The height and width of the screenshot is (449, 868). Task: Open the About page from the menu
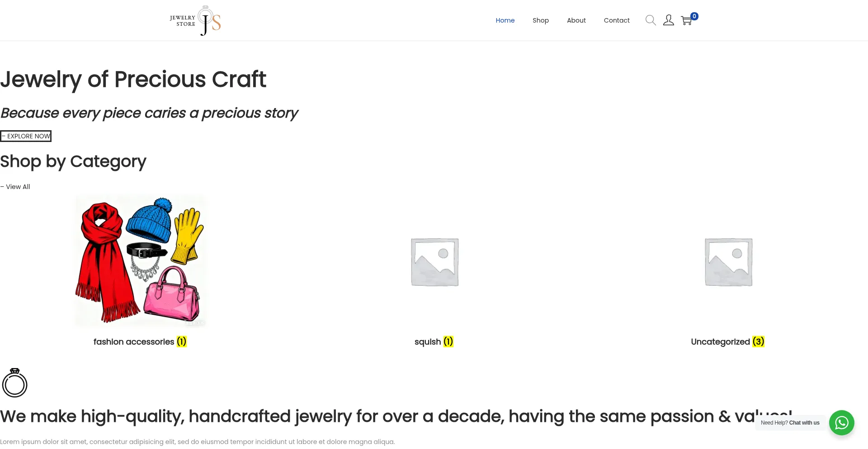(x=576, y=20)
